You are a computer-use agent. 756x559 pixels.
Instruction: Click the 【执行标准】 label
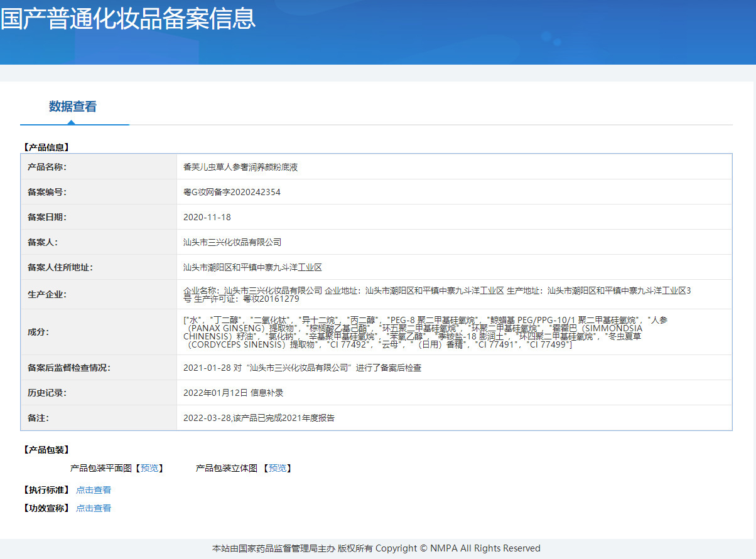(x=45, y=490)
